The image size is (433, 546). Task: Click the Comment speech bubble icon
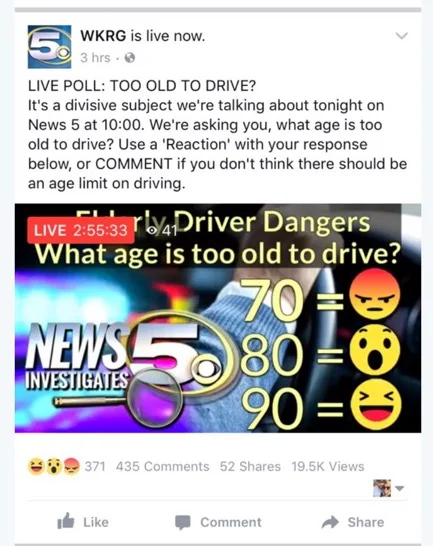183,522
